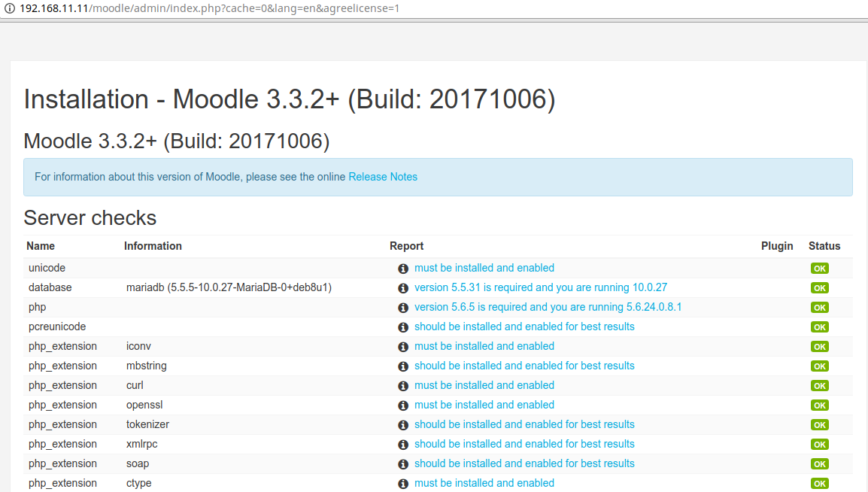Click the info icon next to iconv extension
The height and width of the screenshot is (492, 868).
(x=403, y=346)
